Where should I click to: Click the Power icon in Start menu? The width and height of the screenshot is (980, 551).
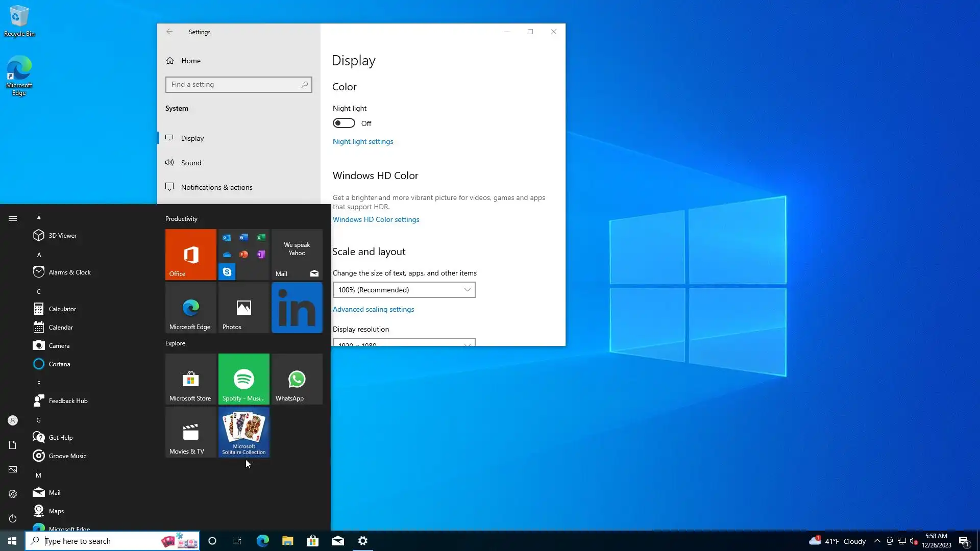(13, 518)
